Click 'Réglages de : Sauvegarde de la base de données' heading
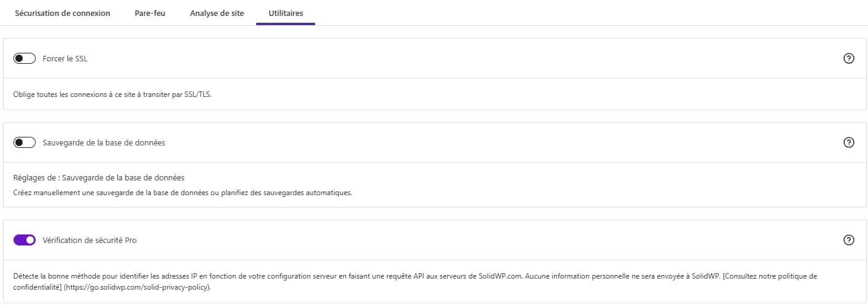This screenshot has width=868, height=305. (x=99, y=178)
